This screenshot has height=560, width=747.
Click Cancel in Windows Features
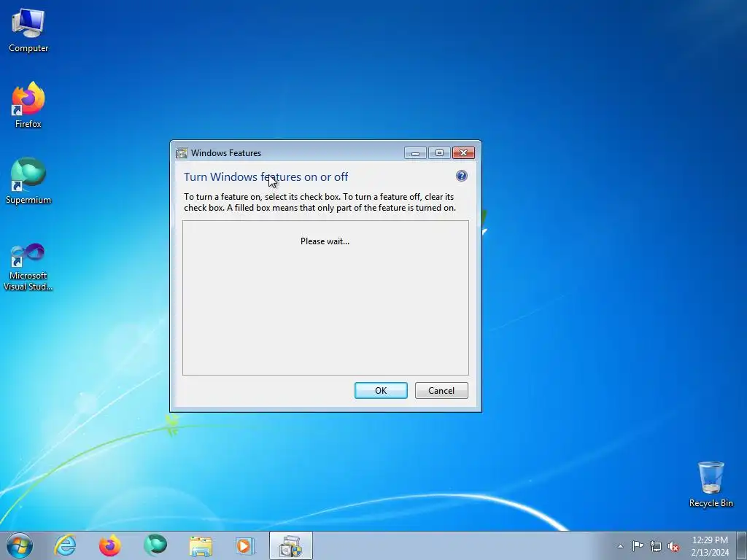(x=441, y=391)
